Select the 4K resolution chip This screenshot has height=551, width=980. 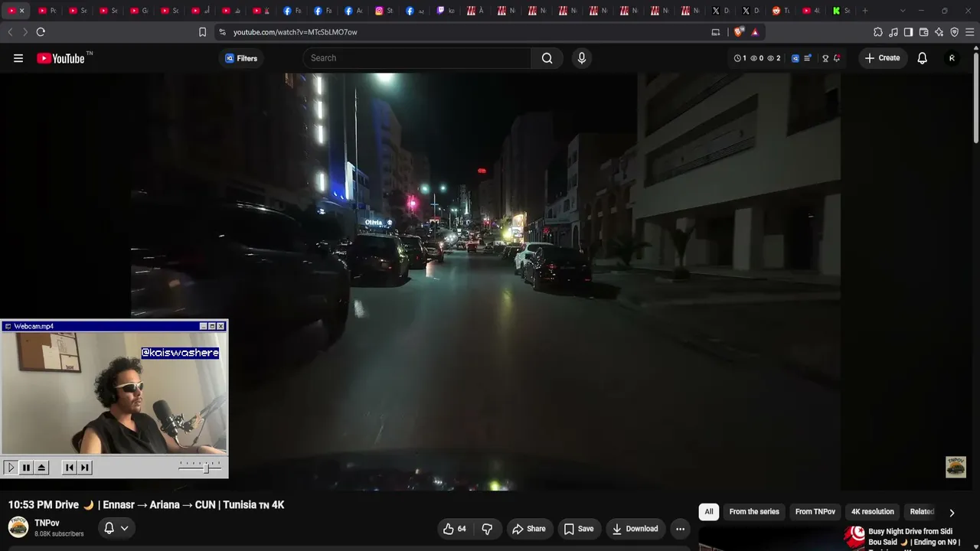(x=873, y=512)
